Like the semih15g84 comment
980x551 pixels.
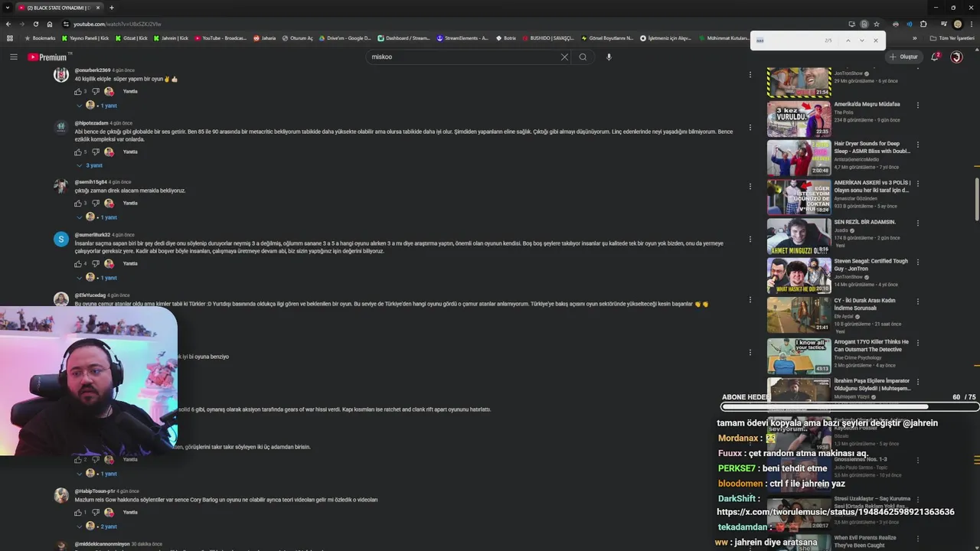(x=78, y=204)
